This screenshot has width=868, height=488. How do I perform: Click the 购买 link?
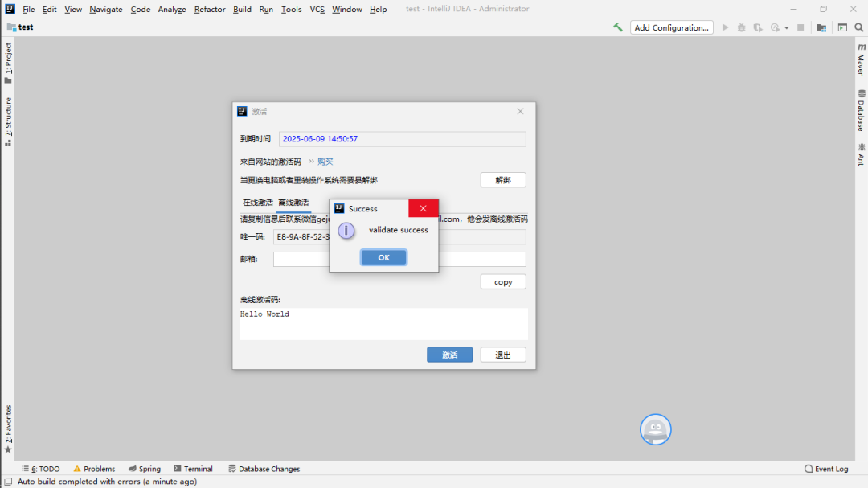coord(325,162)
